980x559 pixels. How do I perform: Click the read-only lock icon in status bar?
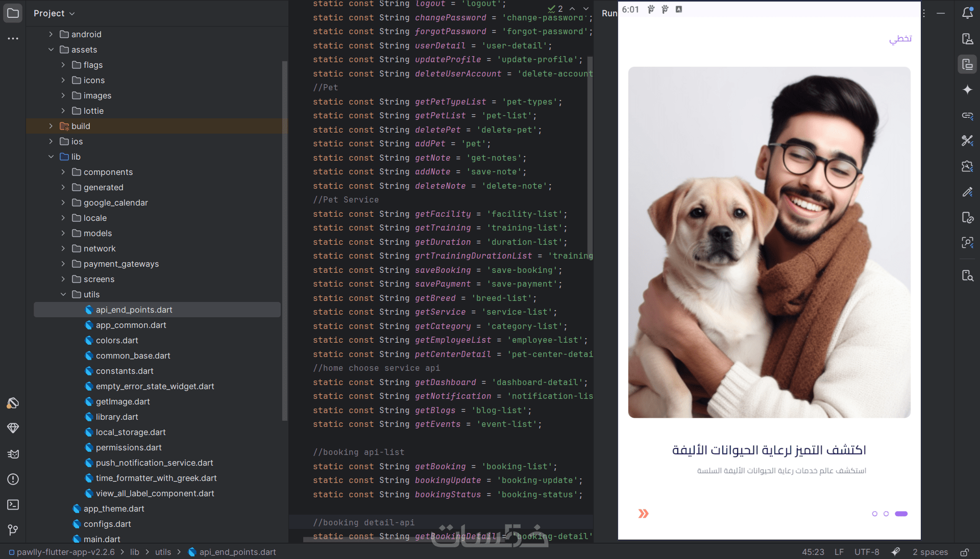click(964, 552)
